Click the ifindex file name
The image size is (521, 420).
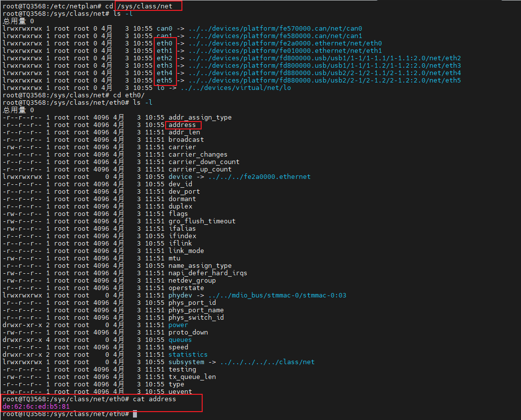click(x=182, y=236)
